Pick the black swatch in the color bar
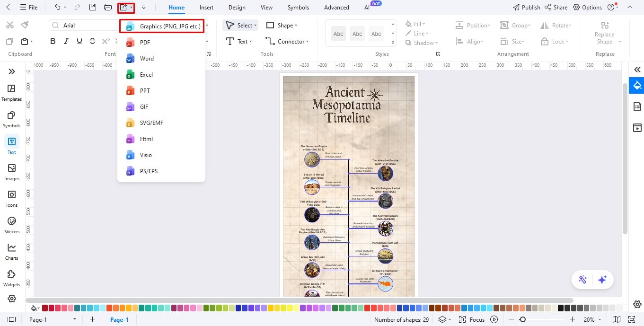The image size is (644, 326). click(561, 308)
